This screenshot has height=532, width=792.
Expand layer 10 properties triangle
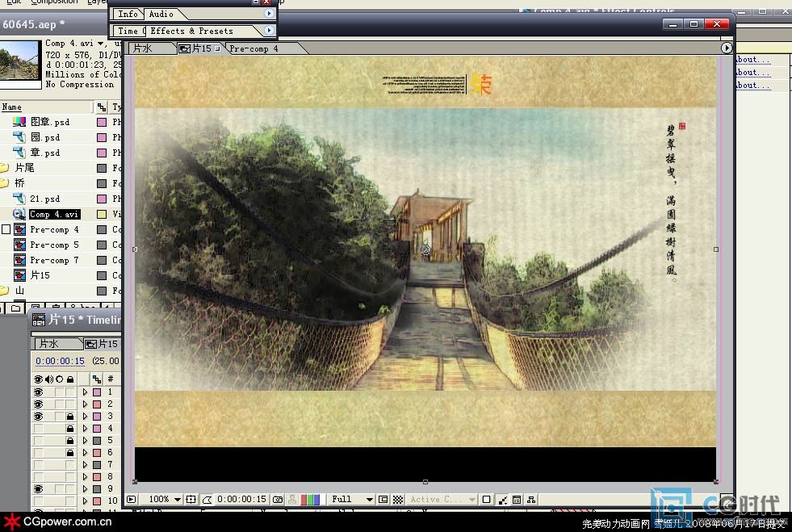85,501
